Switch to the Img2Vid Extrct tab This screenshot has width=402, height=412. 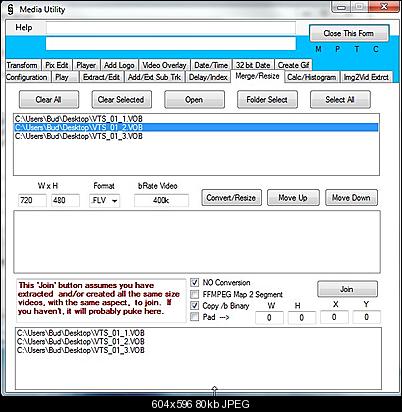(x=366, y=77)
